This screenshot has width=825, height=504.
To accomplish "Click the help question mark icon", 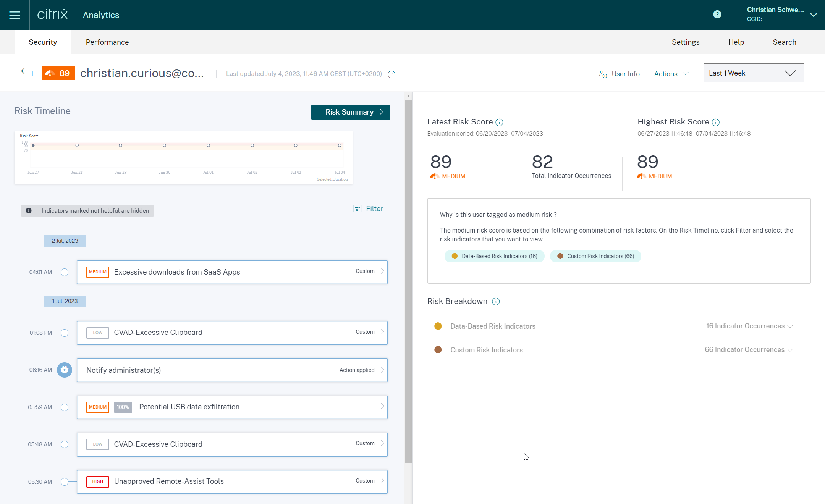I will [717, 15].
